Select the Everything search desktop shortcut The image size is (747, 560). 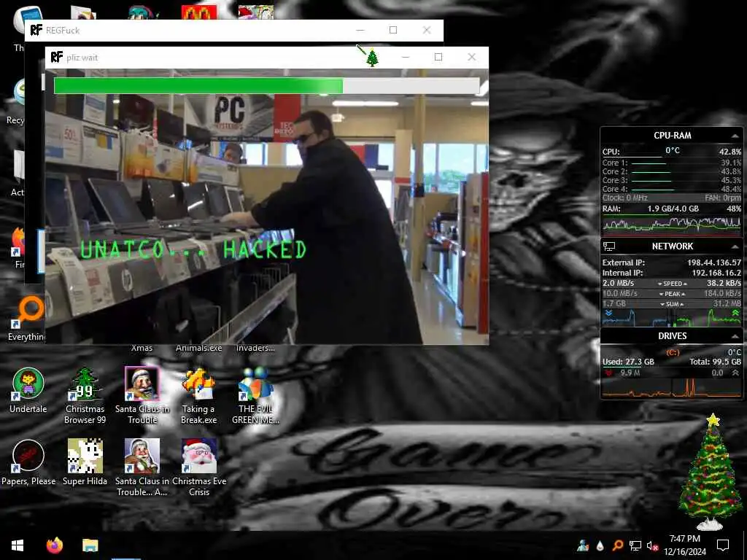(27, 319)
